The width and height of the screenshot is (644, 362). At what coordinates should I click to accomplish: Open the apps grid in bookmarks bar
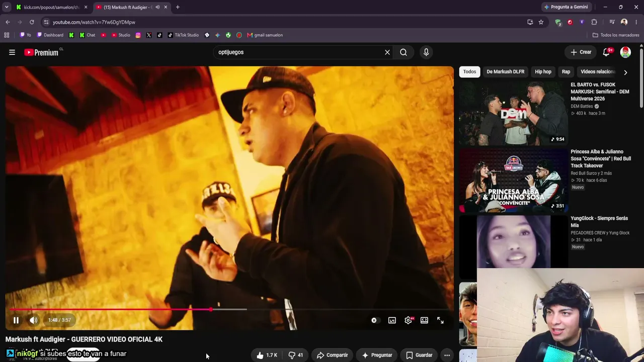pyautogui.click(x=7, y=35)
